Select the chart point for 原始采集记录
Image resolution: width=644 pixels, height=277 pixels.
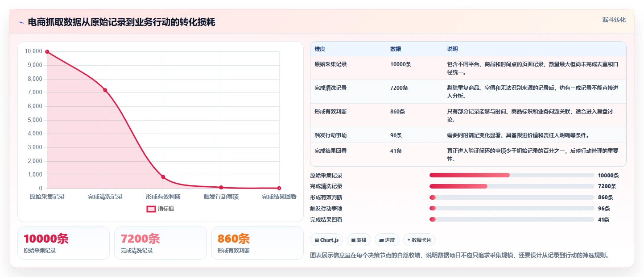pos(47,52)
